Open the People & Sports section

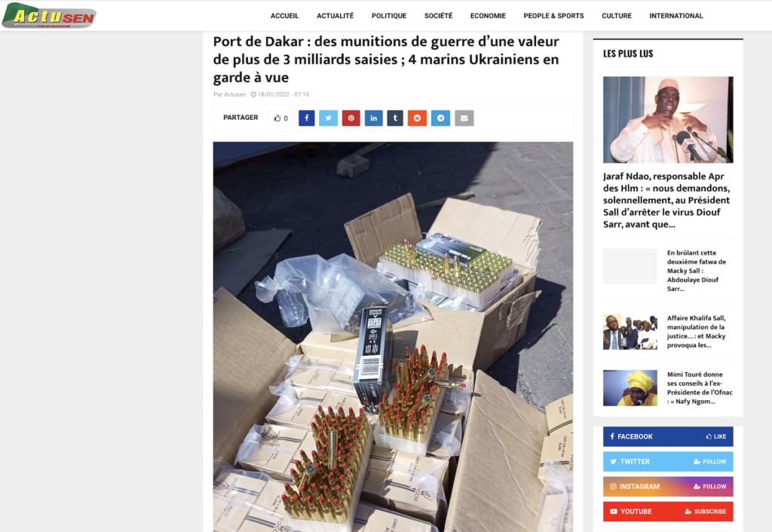click(x=553, y=16)
